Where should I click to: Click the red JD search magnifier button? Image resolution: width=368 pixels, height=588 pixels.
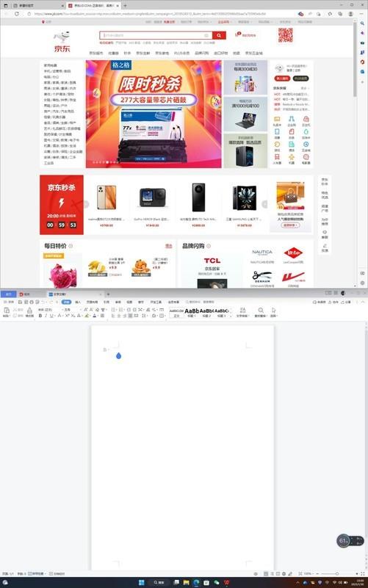219,35
